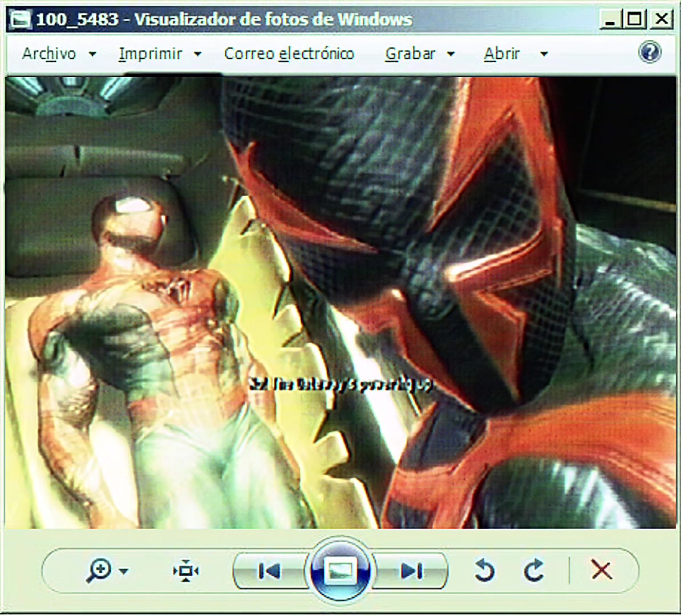Go to the previous photo

(x=270, y=571)
